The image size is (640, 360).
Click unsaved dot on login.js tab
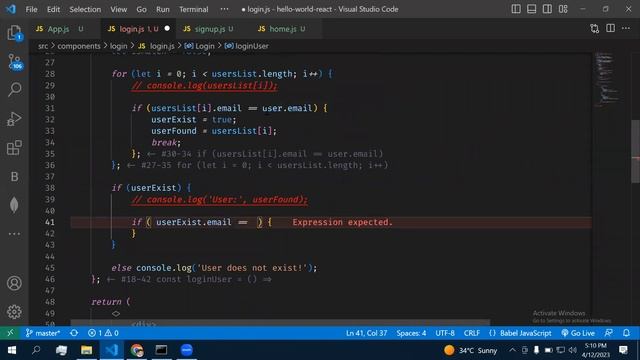[167, 29]
